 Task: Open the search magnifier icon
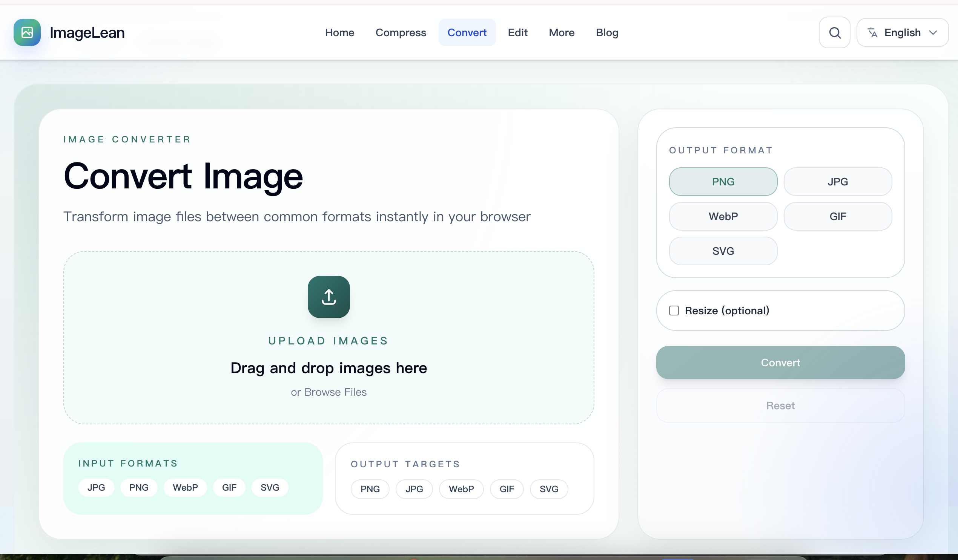coord(834,32)
